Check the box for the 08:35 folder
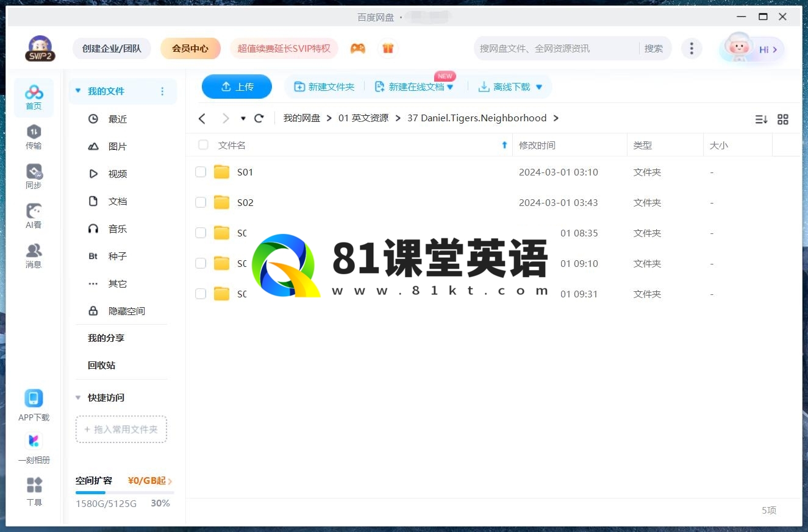This screenshot has width=808, height=532. pyautogui.click(x=201, y=233)
